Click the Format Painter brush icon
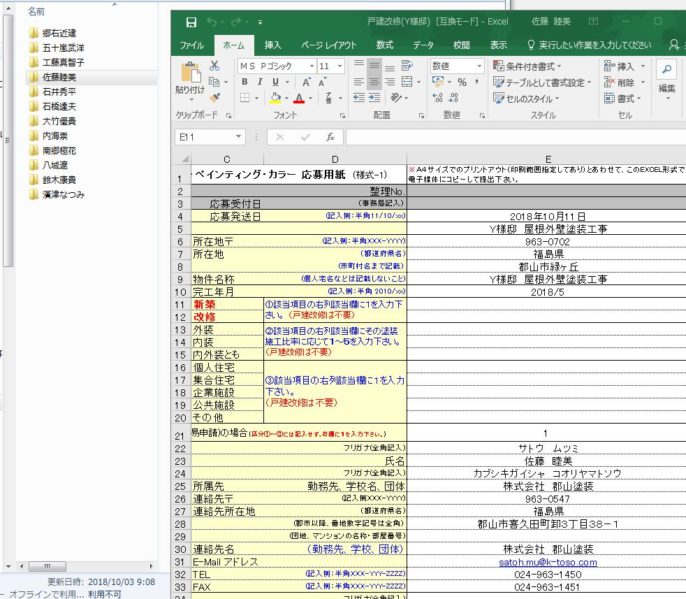Screen dimensions: 686x599 (214, 98)
